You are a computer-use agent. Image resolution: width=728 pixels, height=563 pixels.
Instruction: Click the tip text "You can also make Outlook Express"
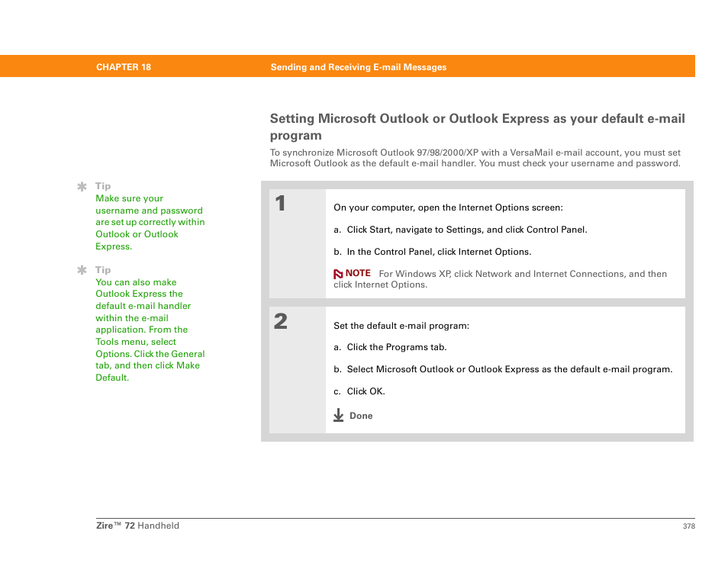(150, 330)
